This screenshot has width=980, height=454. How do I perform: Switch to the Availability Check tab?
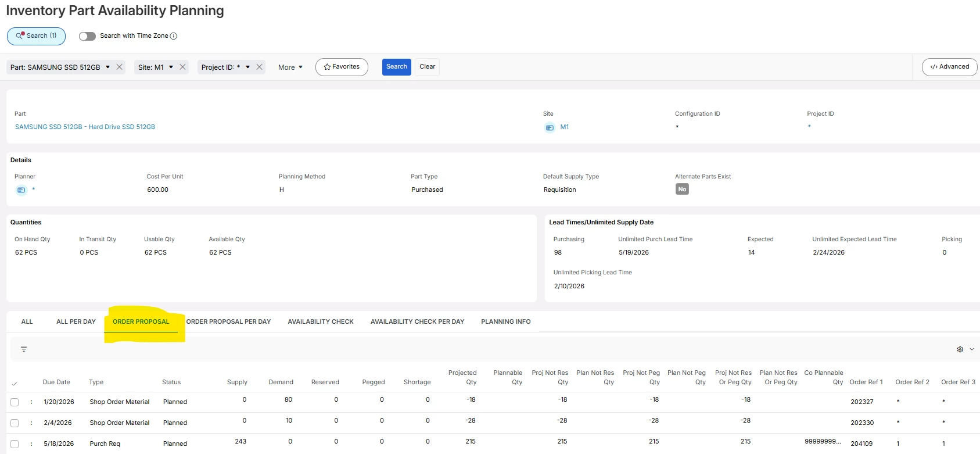coord(321,321)
